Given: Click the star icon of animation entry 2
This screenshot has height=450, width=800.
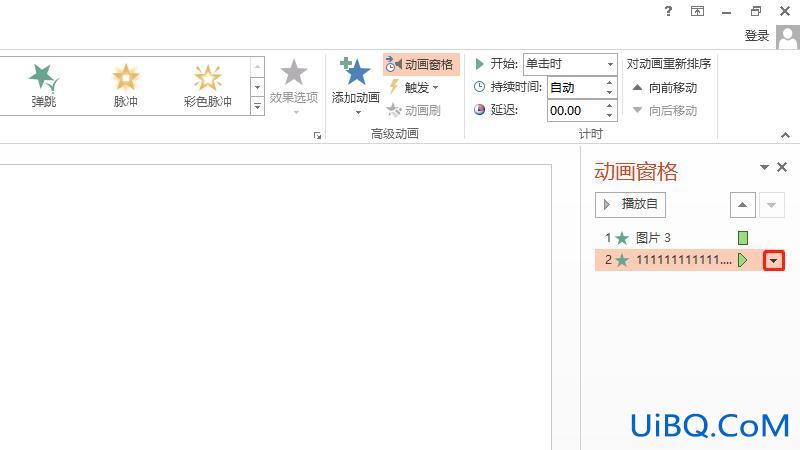Looking at the screenshot, I should coord(622,261).
